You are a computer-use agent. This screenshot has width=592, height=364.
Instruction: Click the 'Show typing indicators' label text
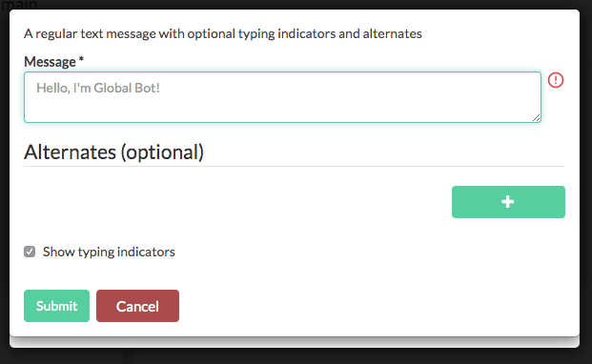click(x=109, y=252)
